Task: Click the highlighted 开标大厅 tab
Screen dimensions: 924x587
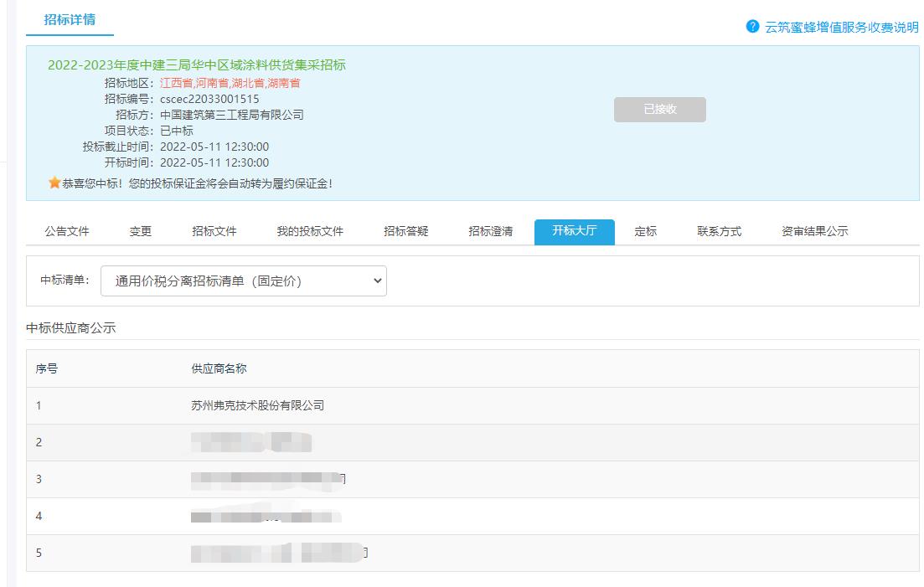Action: point(573,232)
